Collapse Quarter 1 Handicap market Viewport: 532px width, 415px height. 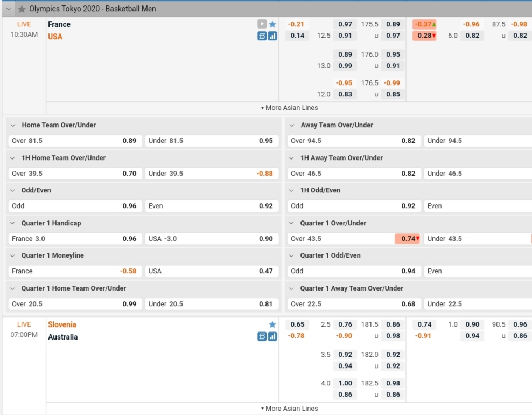click(x=12, y=223)
